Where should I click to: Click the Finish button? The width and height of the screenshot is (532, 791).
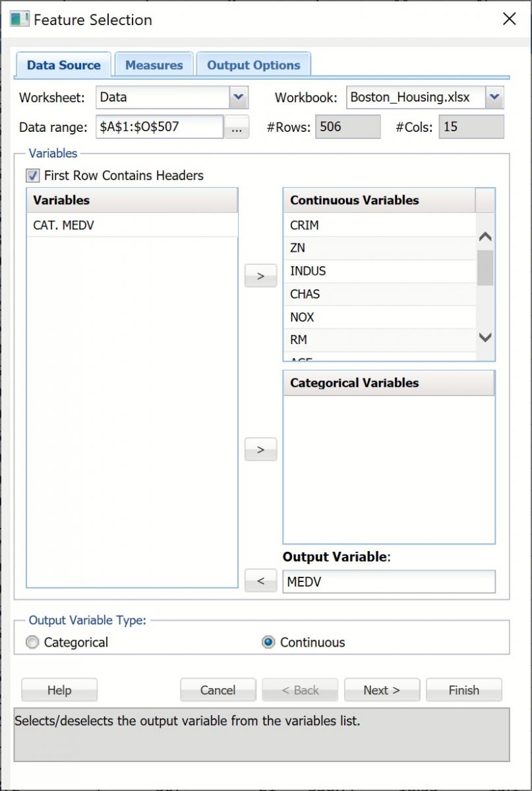tap(463, 689)
